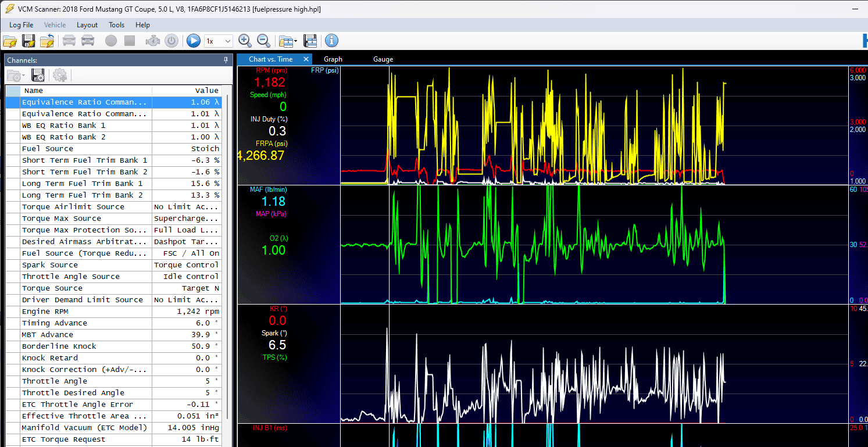Open the Tools menu
Image resolution: width=868 pixels, height=447 pixels.
click(116, 25)
